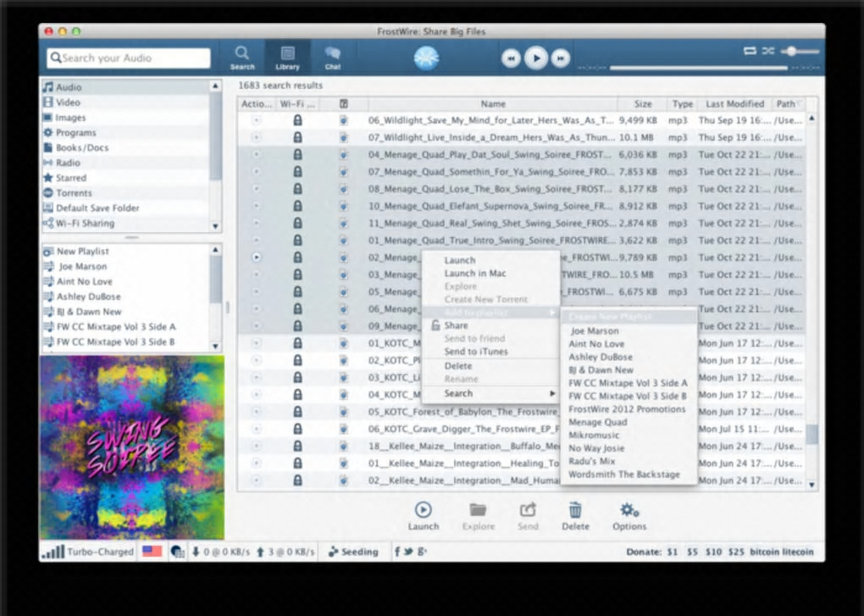Donate $25 via the donate link
This screenshot has height=616, width=864.
point(735,552)
